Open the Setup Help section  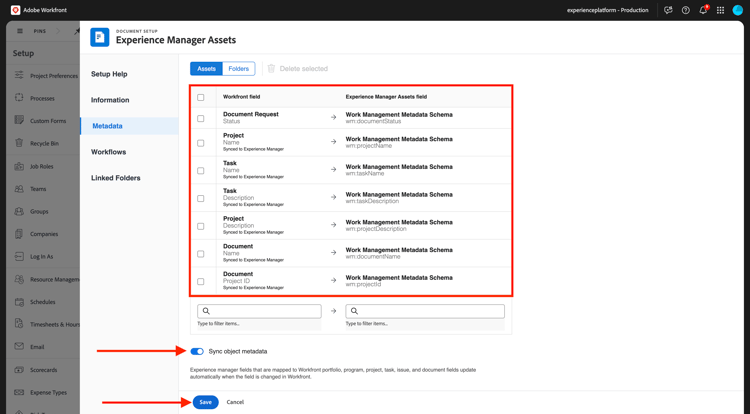tap(109, 74)
